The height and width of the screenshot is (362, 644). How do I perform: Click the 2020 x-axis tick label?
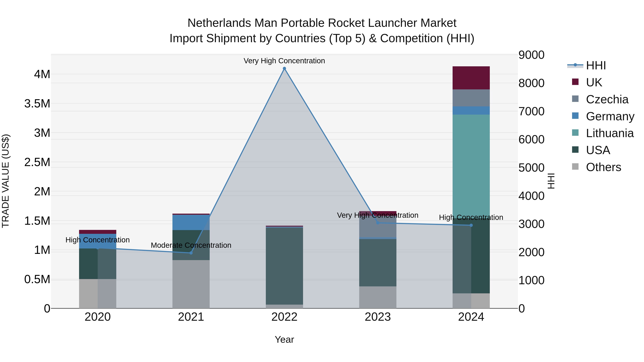pyautogui.click(x=97, y=317)
